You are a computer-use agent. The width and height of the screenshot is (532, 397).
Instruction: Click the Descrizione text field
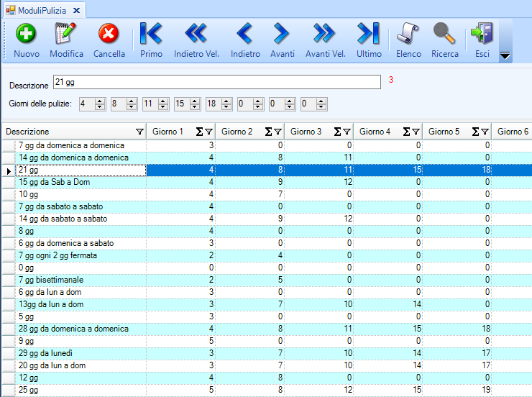click(216, 82)
